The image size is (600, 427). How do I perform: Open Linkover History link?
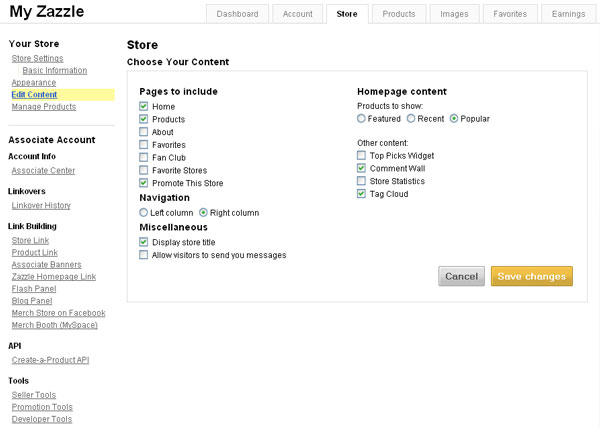coord(41,206)
